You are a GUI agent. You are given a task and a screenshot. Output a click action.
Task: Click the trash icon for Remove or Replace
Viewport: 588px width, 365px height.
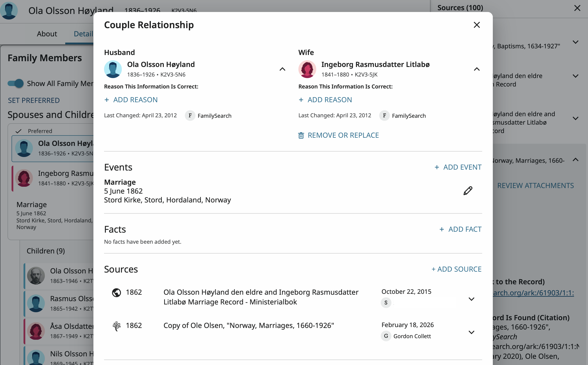pyautogui.click(x=301, y=135)
